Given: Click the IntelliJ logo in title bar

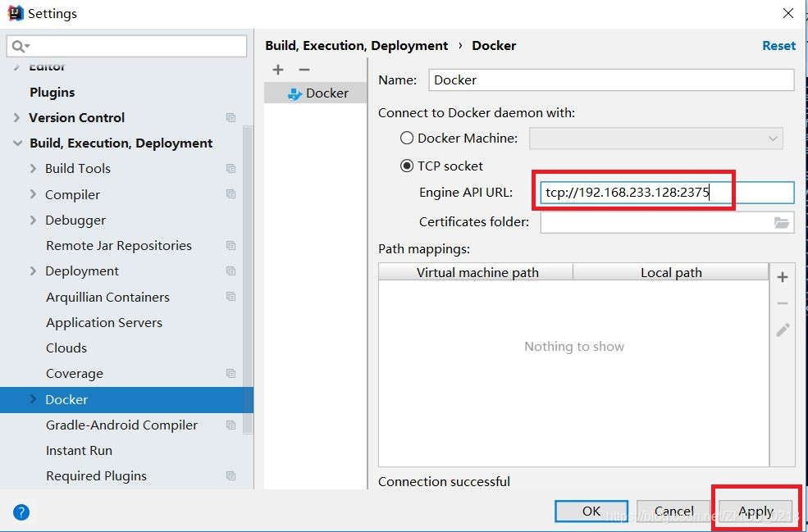Looking at the screenshot, I should (x=16, y=13).
